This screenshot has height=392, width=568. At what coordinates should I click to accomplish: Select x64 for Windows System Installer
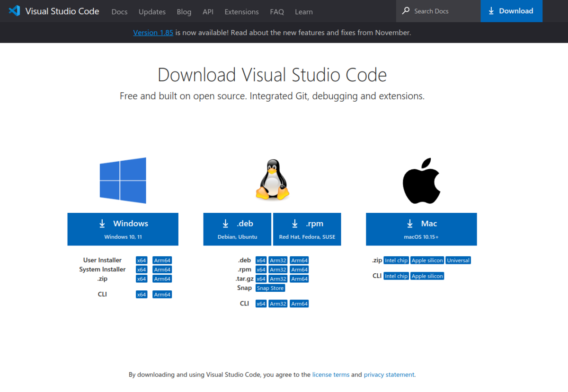pyautogui.click(x=142, y=270)
